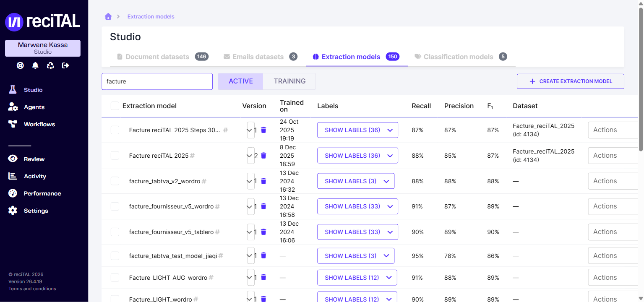Go to the home breadcrumb icon
The height and width of the screenshot is (302, 644).
[108, 16]
